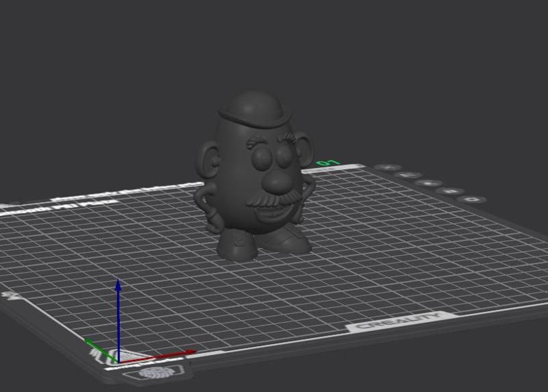Image resolution: width=548 pixels, height=392 pixels.
Task: Click the green plate number 01
Action: click(x=328, y=162)
